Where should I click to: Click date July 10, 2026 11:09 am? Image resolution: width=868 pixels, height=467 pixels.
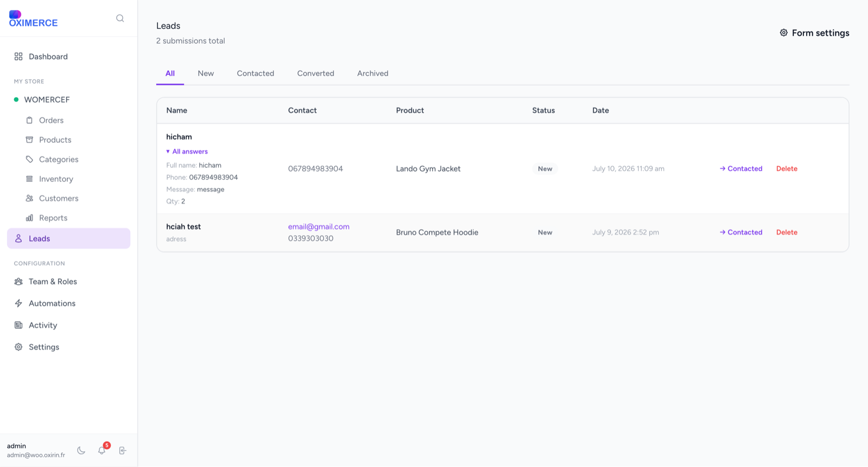point(628,169)
